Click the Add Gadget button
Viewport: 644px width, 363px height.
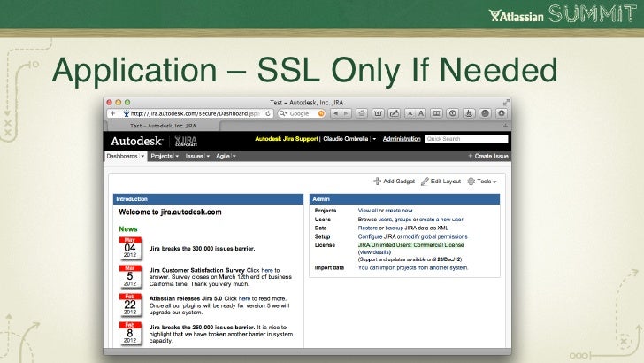tap(394, 181)
